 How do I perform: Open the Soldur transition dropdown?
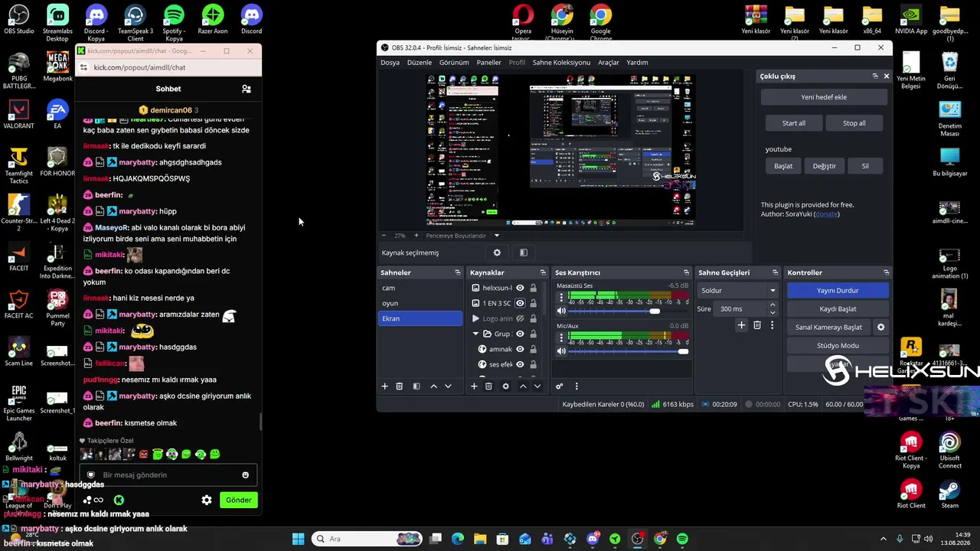[738, 291]
